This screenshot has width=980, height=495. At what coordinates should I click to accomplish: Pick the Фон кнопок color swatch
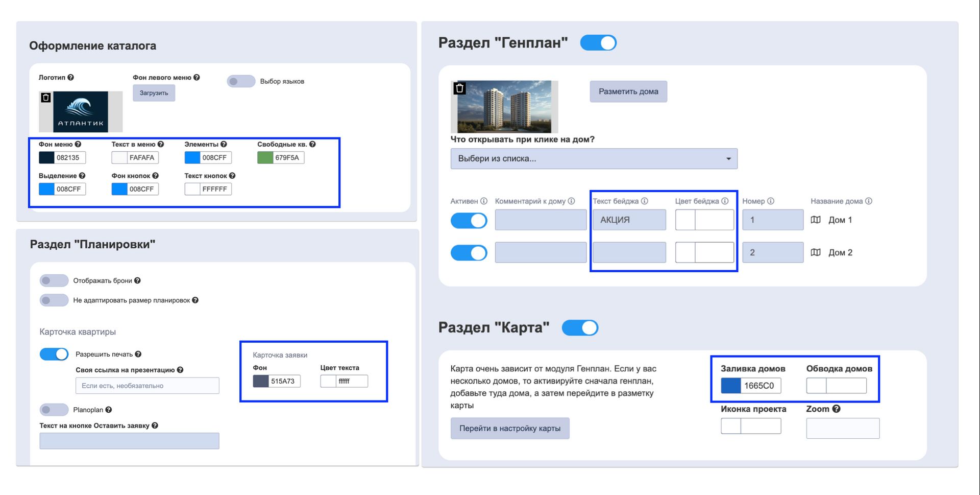click(x=119, y=189)
